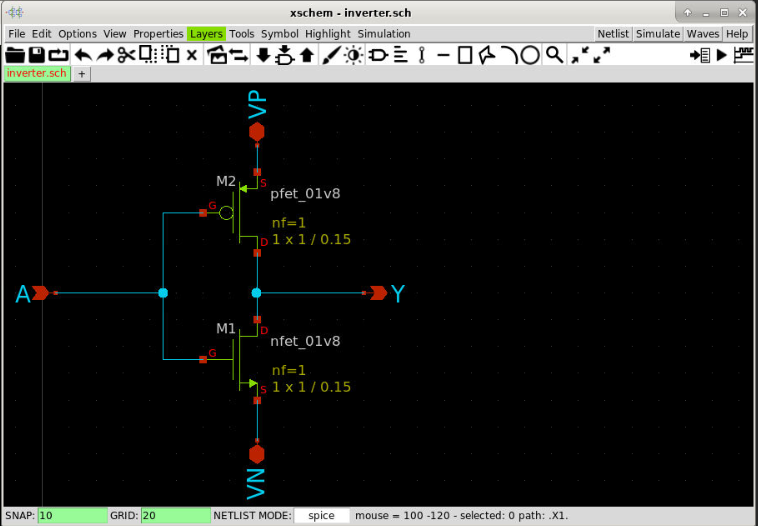Viewport: 758px width, 526px height.
Task: Open the Simulation menu
Action: coord(384,34)
